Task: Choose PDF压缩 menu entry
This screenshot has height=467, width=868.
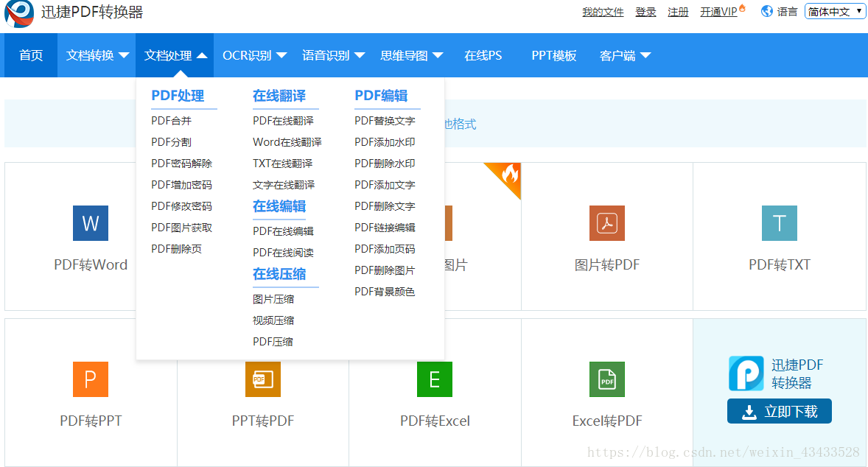Action: (x=273, y=342)
